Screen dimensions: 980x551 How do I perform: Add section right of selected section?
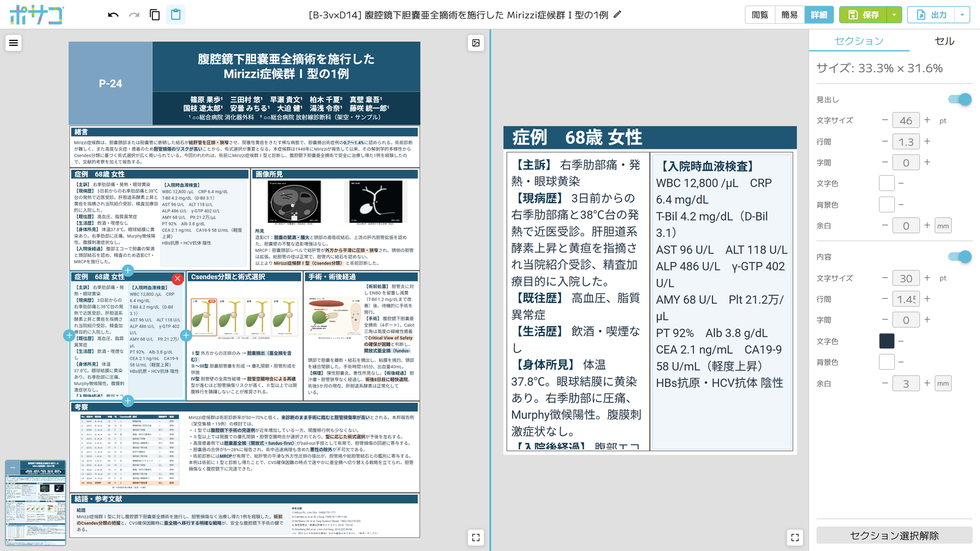186,335
